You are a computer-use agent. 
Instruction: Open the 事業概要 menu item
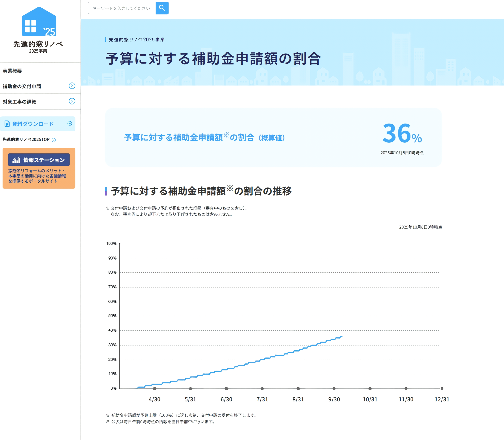(12, 71)
